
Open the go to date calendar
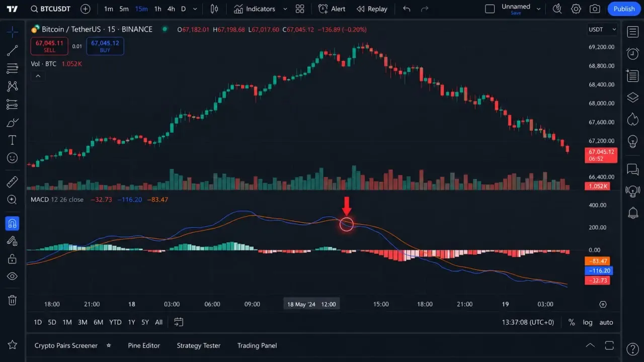[179, 322]
